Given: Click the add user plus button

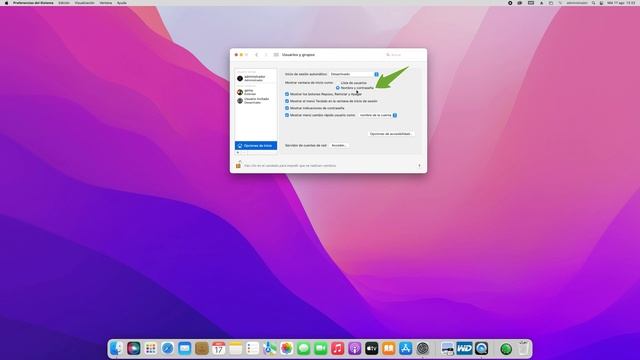Looking at the screenshot, I should pyautogui.click(x=238, y=153).
